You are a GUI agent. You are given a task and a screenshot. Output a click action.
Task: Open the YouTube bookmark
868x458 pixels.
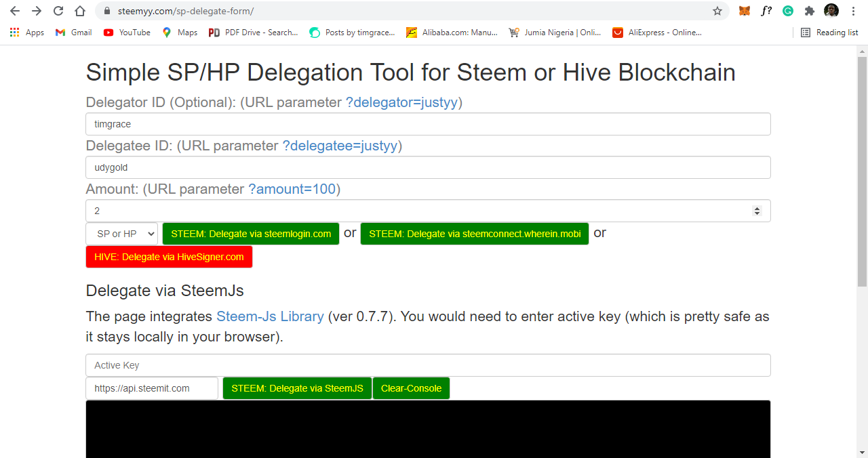tap(127, 33)
